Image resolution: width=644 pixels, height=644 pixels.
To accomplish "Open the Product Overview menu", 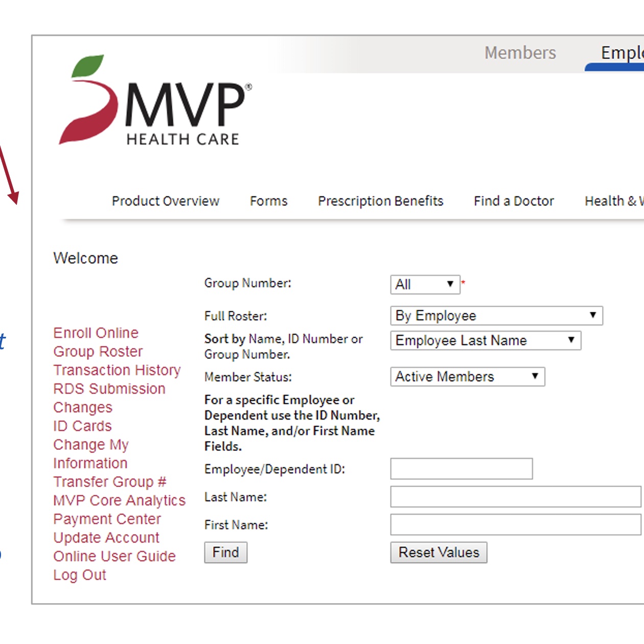I will click(x=165, y=201).
